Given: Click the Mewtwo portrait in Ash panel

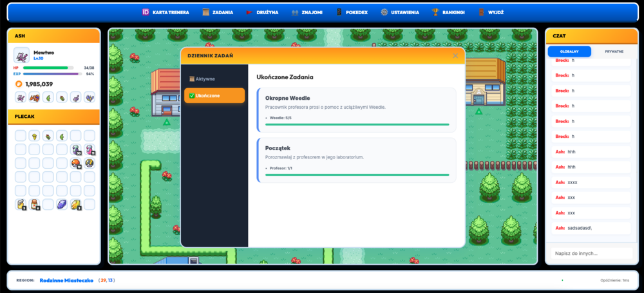Looking at the screenshot, I should coord(21,55).
